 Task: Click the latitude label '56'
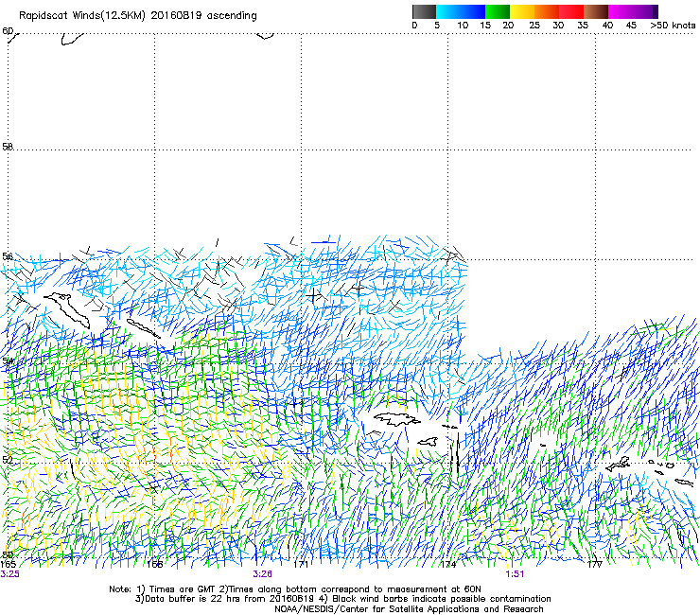point(8,256)
